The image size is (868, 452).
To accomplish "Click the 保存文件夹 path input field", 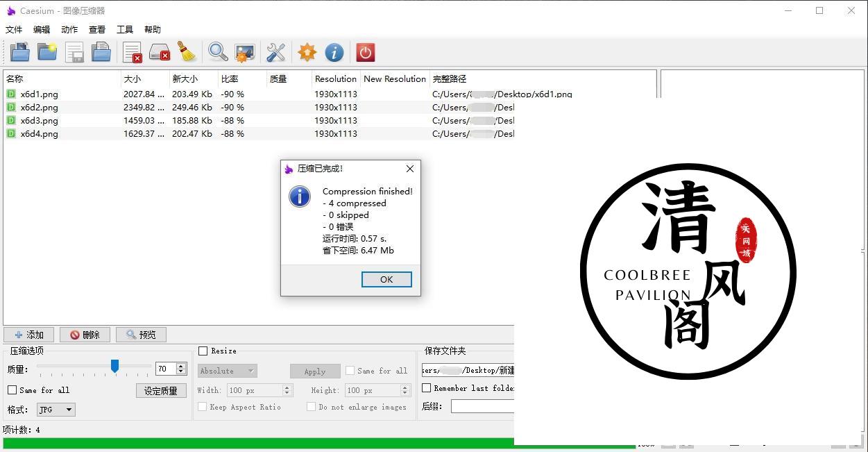I will pyautogui.click(x=468, y=370).
